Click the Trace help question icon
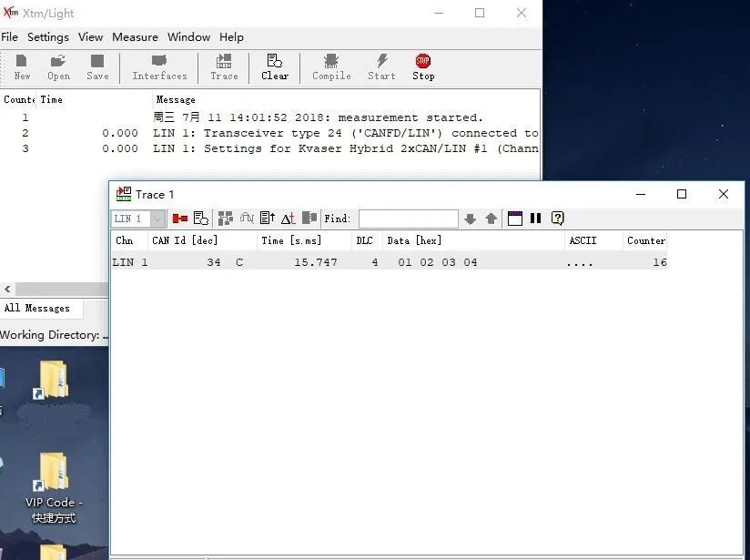This screenshot has height=560, width=750. tap(557, 219)
